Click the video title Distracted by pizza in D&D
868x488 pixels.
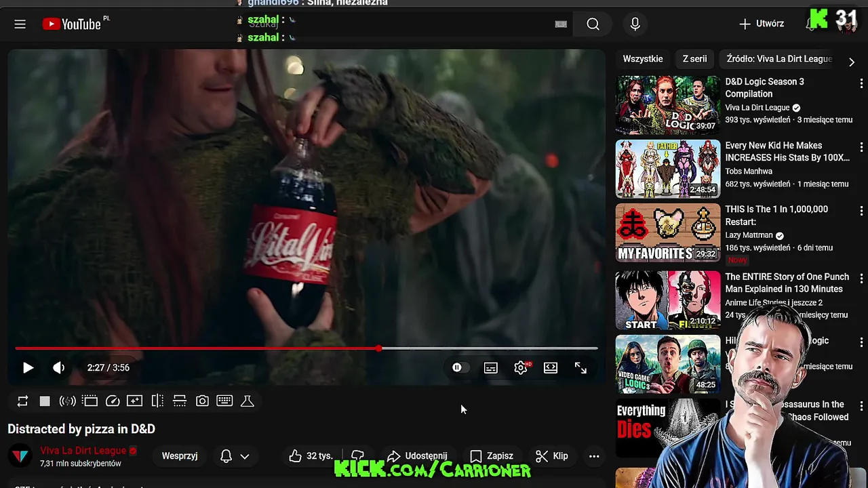pyautogui.click(x=81, y=429)
